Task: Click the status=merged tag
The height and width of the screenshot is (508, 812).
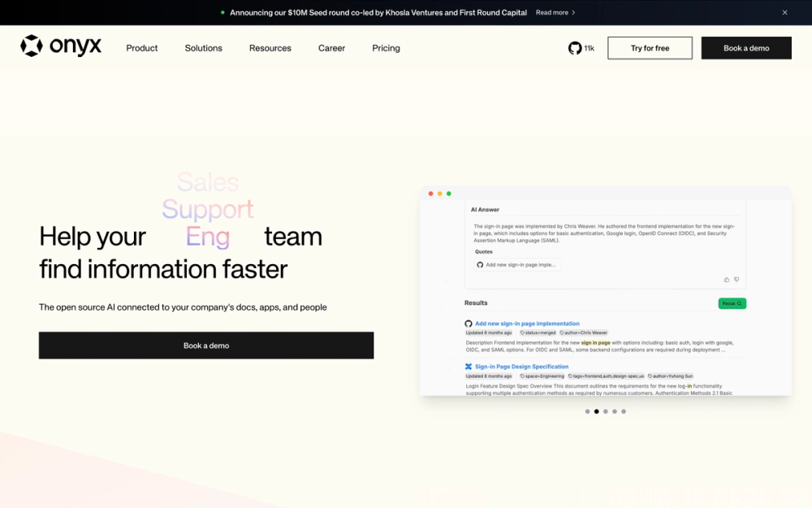Action: click(x=538, y=332)
